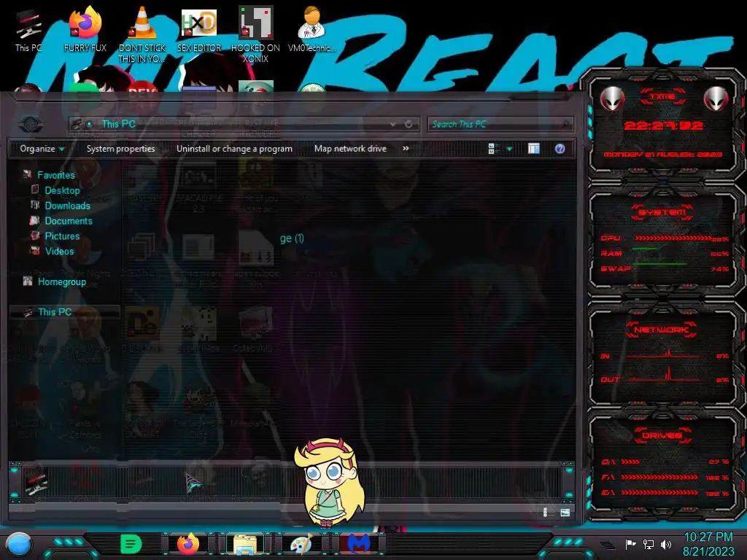Click the Start orb button
Screen dimensions: 747x560
pyautogui.click(x=18, y=545)
